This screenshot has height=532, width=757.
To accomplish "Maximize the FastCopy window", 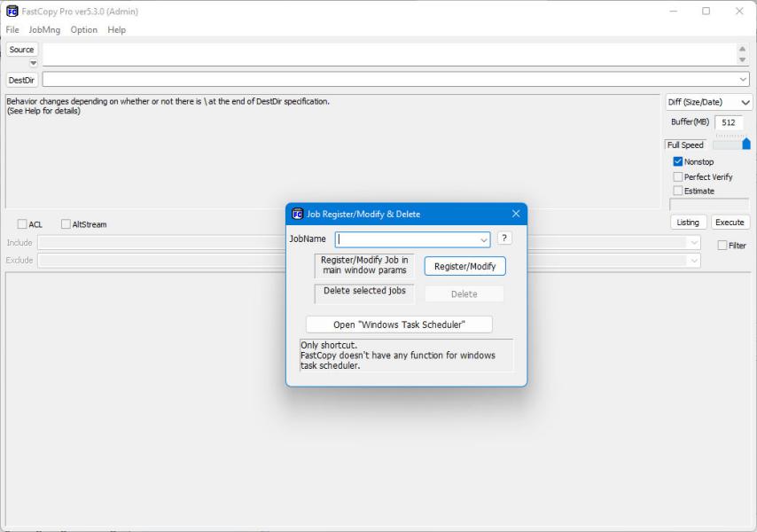I will pyautogui.click(x=706, y=12).
